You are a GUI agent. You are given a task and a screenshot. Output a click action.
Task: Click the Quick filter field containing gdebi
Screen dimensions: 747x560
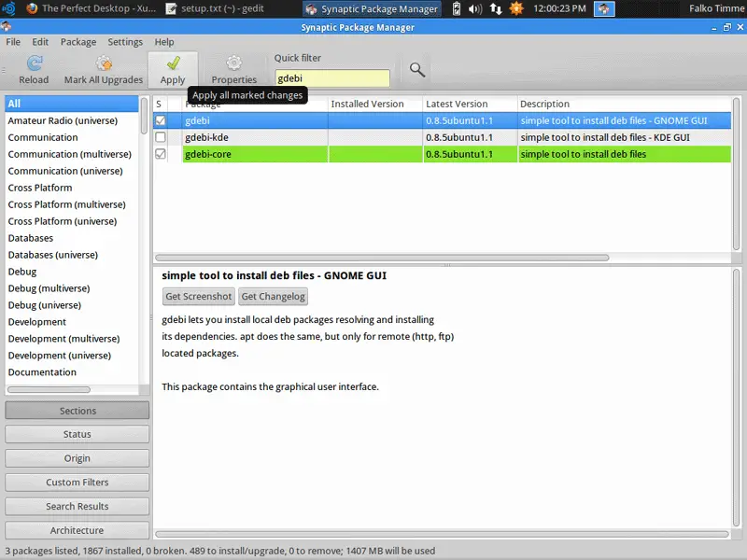pos(332,78)
